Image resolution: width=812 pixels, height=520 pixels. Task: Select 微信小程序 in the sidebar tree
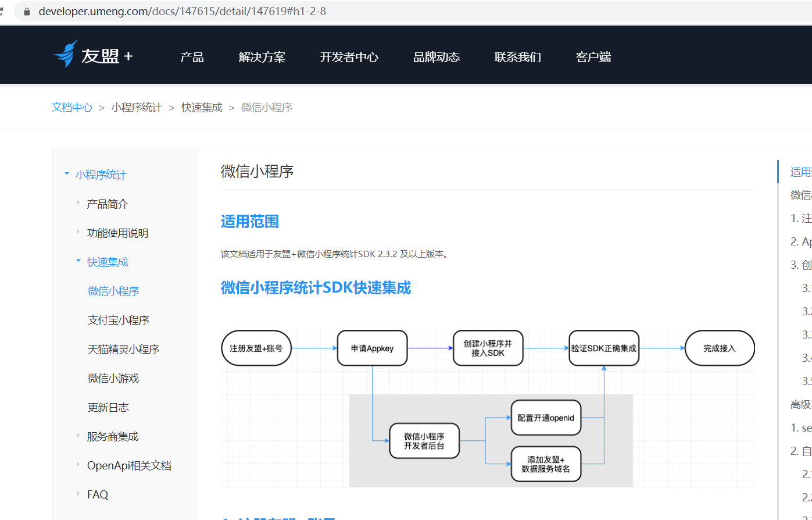tap(113, 291)
